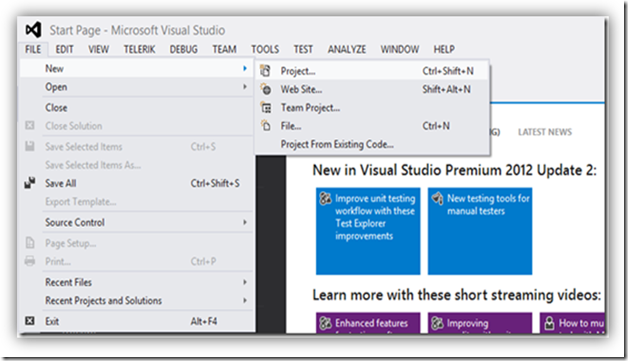Image resolution: width=628 pixels, height=361 pixels.
Task: Switch to the LATEST NEWS tab
Action: point(545,132)
